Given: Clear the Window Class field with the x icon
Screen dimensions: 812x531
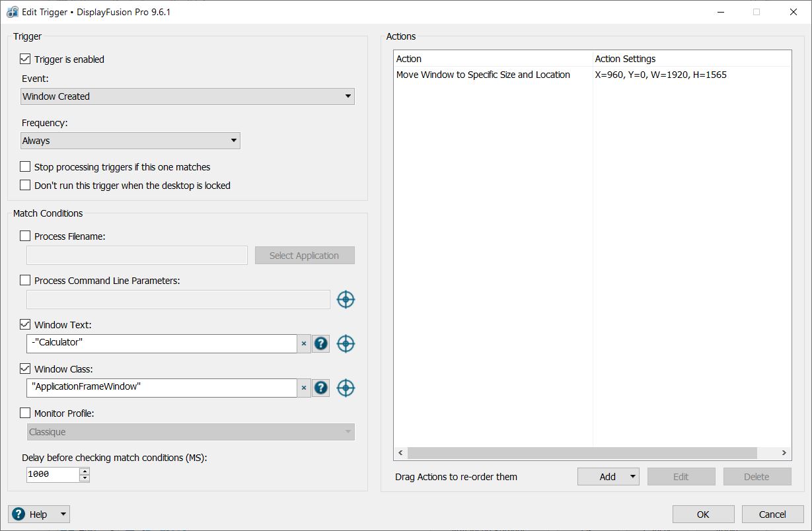Looking at the screenshot, I should click(304, 388).
